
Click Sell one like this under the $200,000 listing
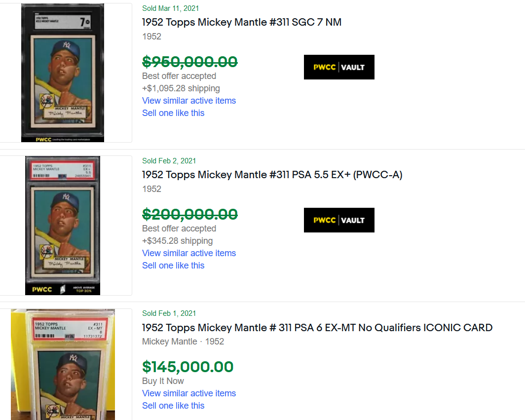pyautogui.click(x=173, y=266)
